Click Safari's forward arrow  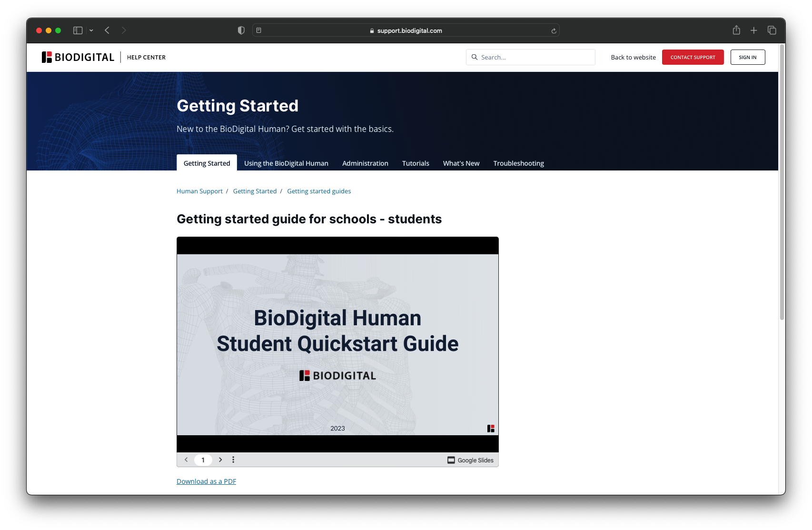point(124,30)
